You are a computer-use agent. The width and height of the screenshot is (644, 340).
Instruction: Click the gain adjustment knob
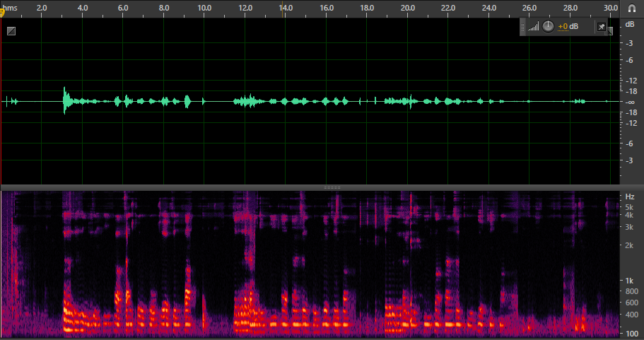click(x=548, y=26)
